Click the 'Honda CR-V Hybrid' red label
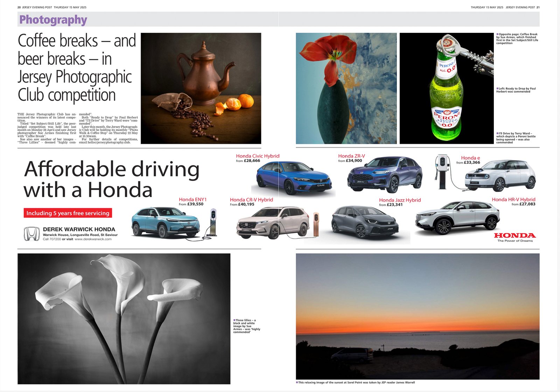 [x=251, y=200]
